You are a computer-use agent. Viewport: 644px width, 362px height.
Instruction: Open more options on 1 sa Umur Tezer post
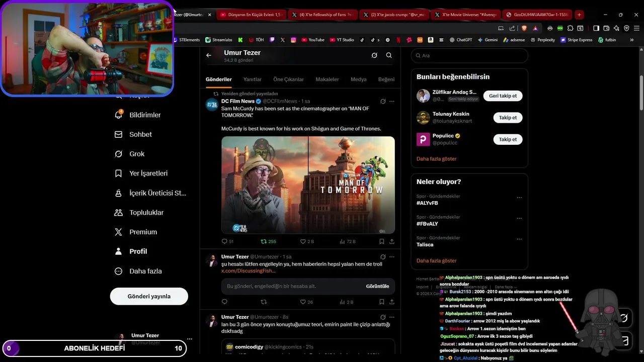392,257
